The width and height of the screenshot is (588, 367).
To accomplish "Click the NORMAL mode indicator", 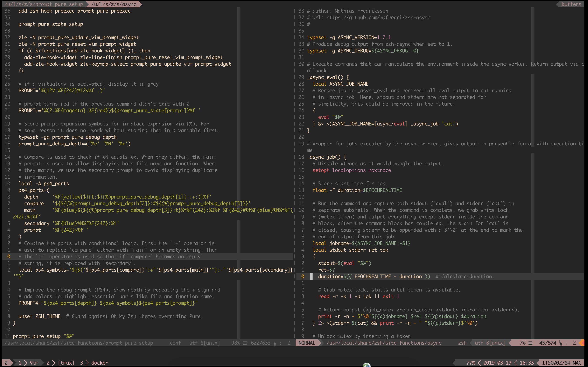I will (307, 343).
